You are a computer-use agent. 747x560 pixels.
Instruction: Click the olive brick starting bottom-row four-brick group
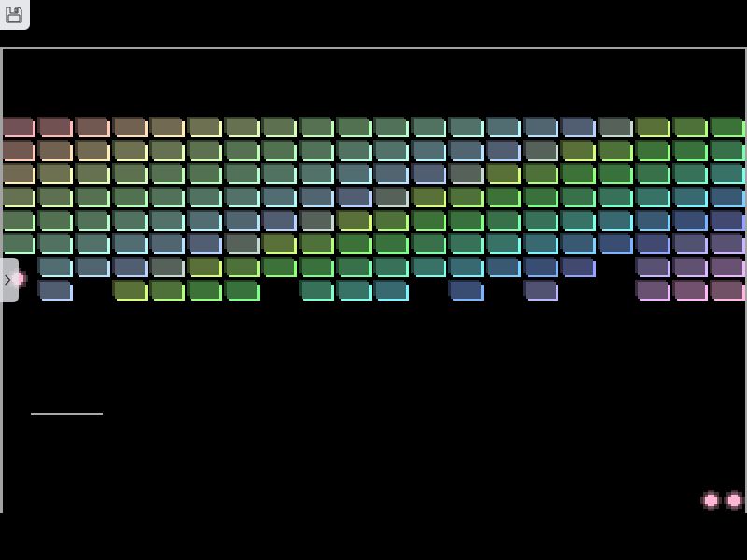[x=130, y=290]
